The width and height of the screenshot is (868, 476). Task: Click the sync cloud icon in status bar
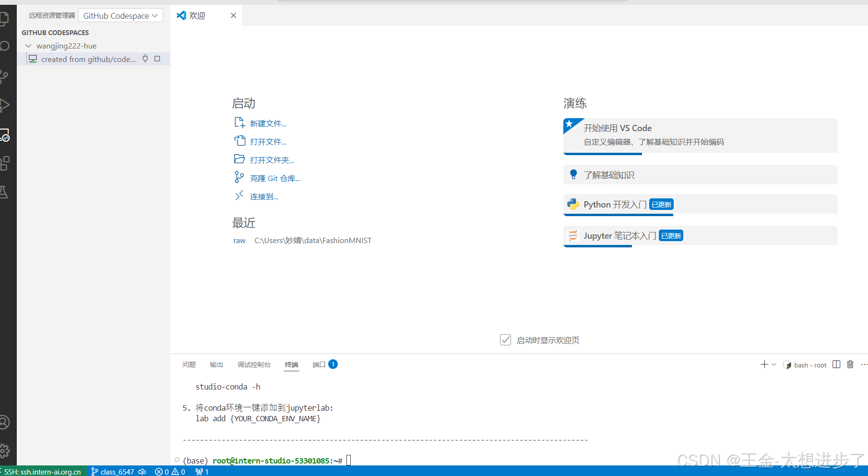[x=142, y=472]
